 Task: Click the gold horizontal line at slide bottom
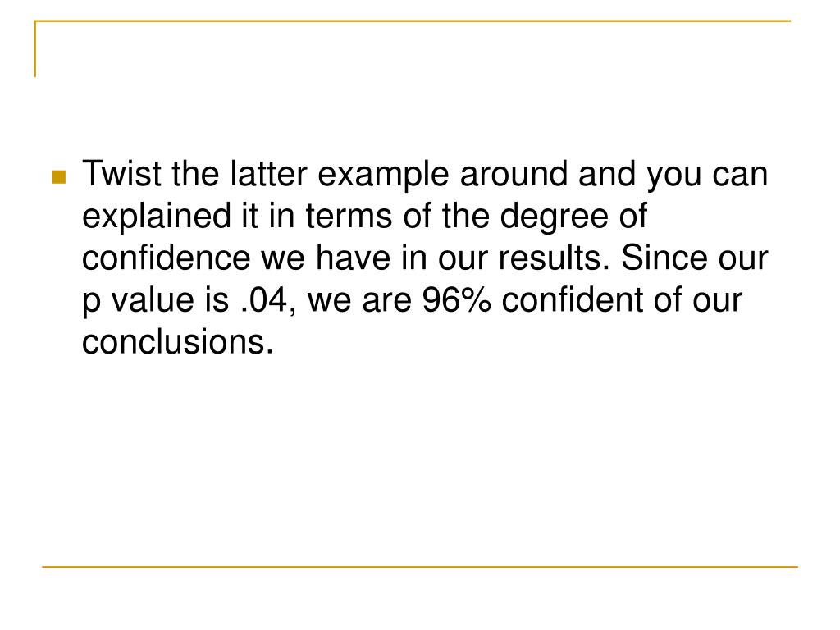pyautogui.click(x=419, y=566)
